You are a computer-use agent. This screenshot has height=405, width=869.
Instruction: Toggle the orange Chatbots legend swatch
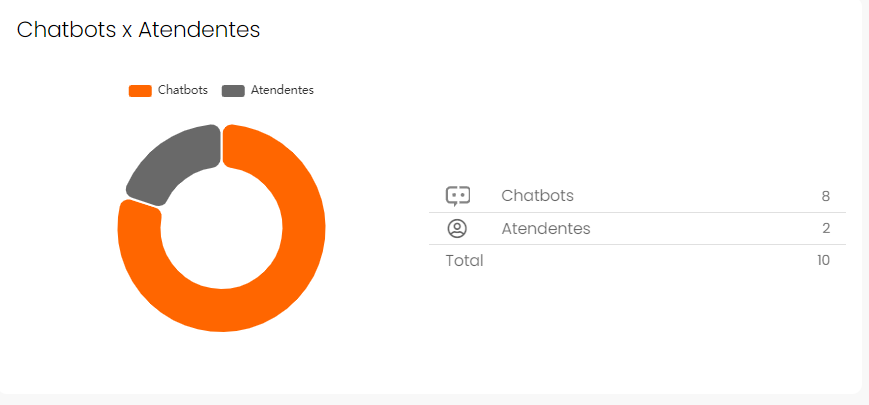click(140, 91)
